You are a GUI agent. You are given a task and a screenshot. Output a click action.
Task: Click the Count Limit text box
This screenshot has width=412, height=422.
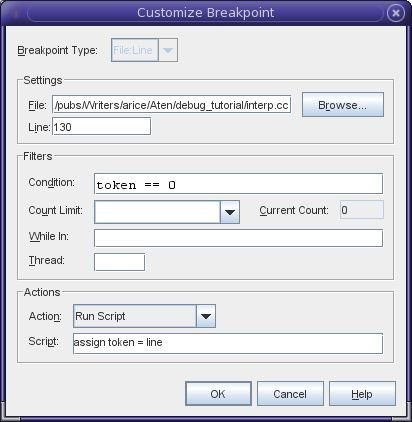coord(157,212)
